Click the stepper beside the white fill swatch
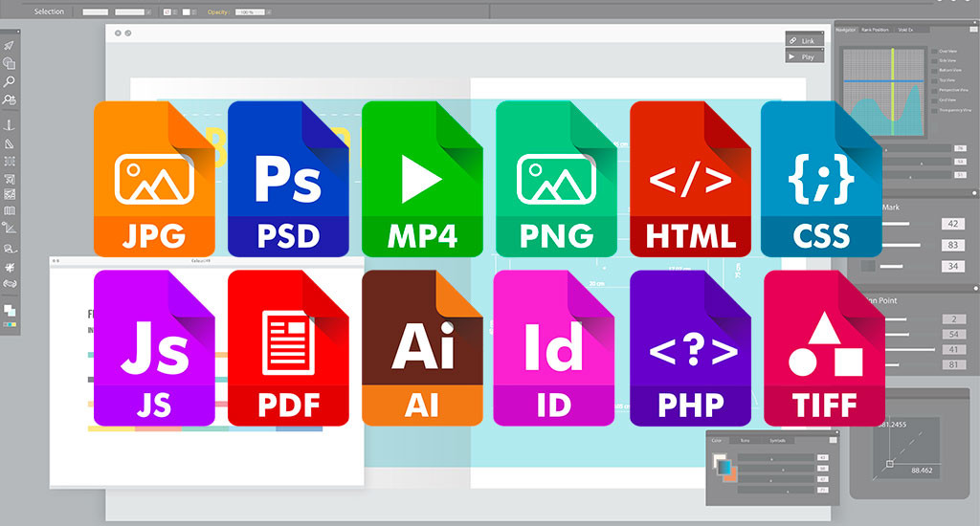This screenshot has height=526, width=980. point(193,11)
